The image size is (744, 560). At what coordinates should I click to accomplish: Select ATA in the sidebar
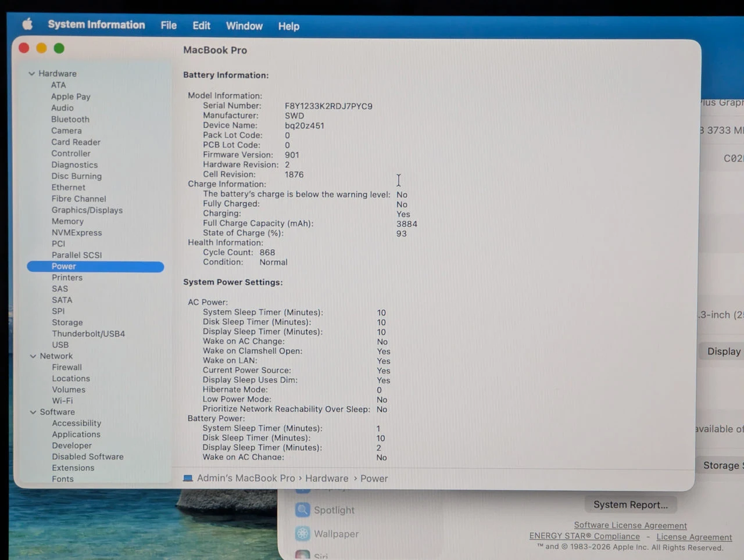click(58, 85)
